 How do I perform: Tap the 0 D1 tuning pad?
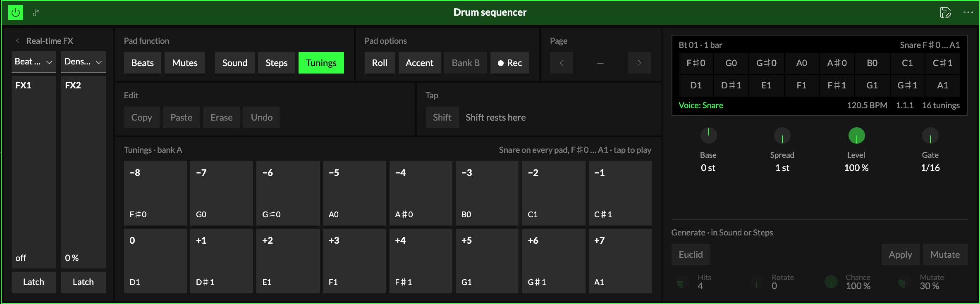[x=155, y=261]
